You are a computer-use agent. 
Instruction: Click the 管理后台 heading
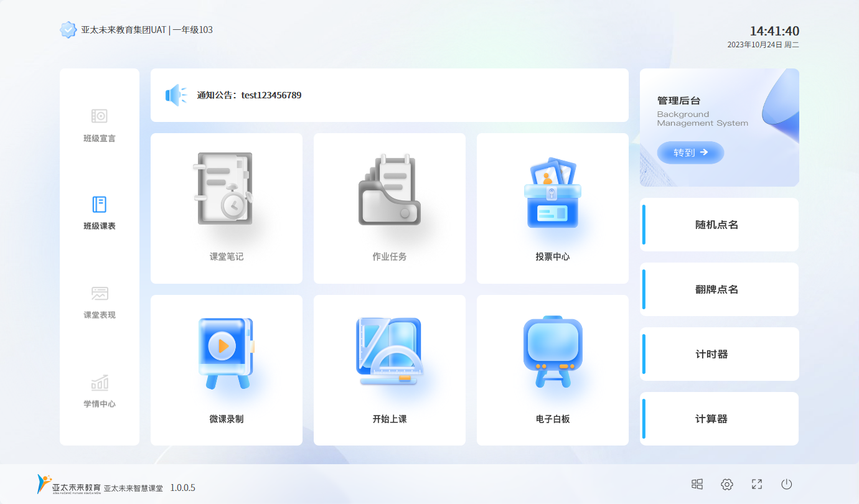(679, 100)
